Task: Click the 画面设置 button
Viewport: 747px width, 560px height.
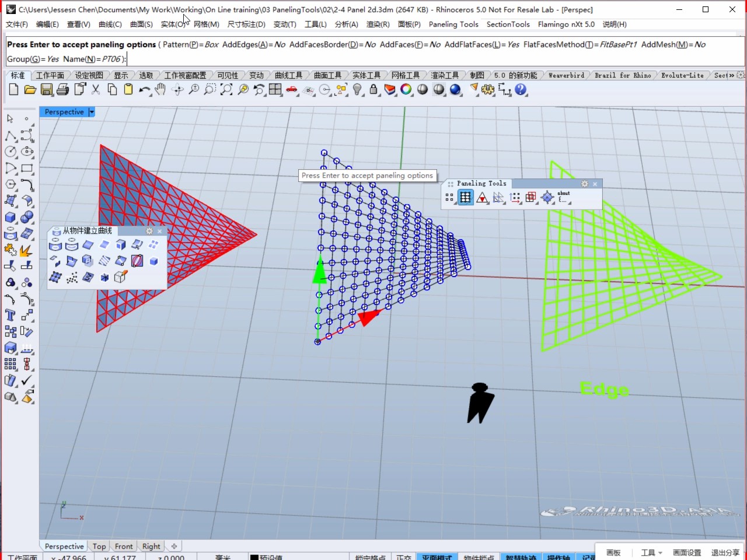Action: click(x=687, y=552)
